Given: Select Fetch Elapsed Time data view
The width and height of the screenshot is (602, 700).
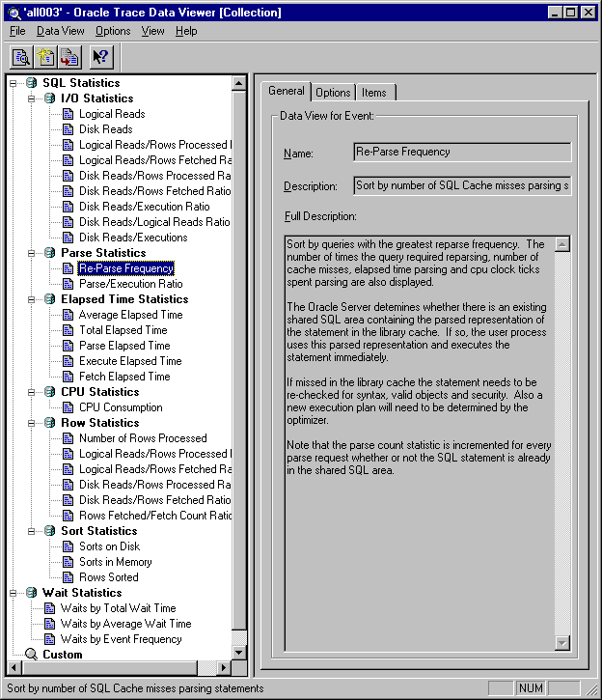Looking at the screenshot, I should pos(124,377).
